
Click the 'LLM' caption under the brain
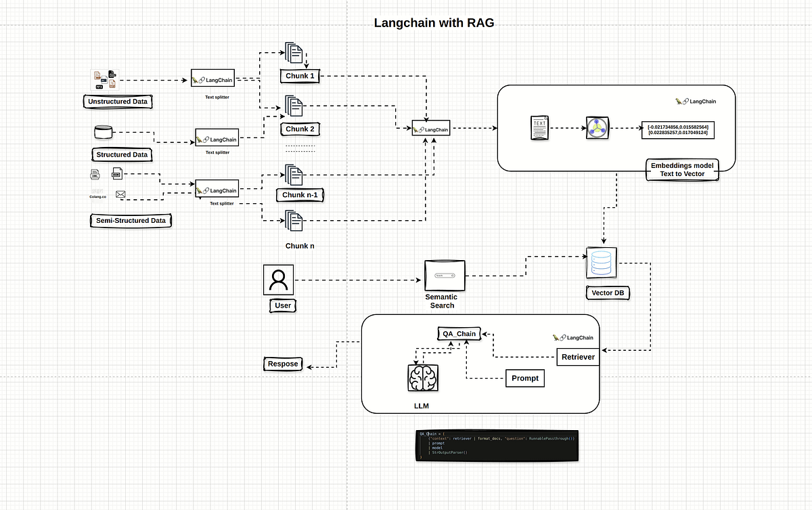422,406
